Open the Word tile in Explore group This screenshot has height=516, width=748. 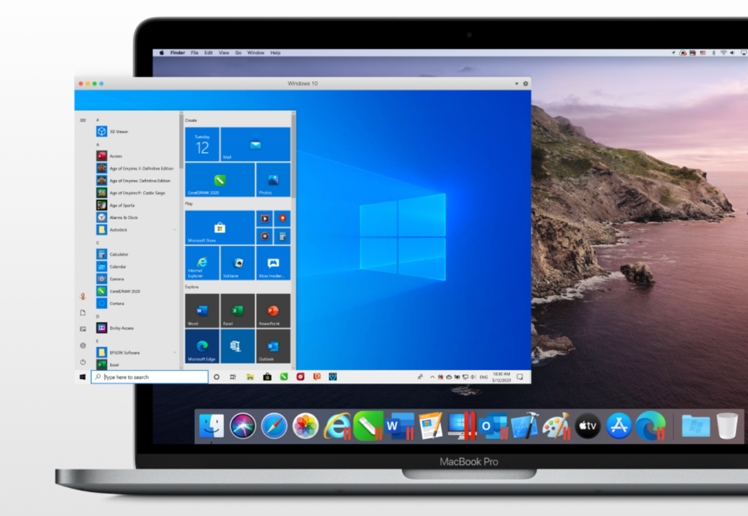(202, 310)
